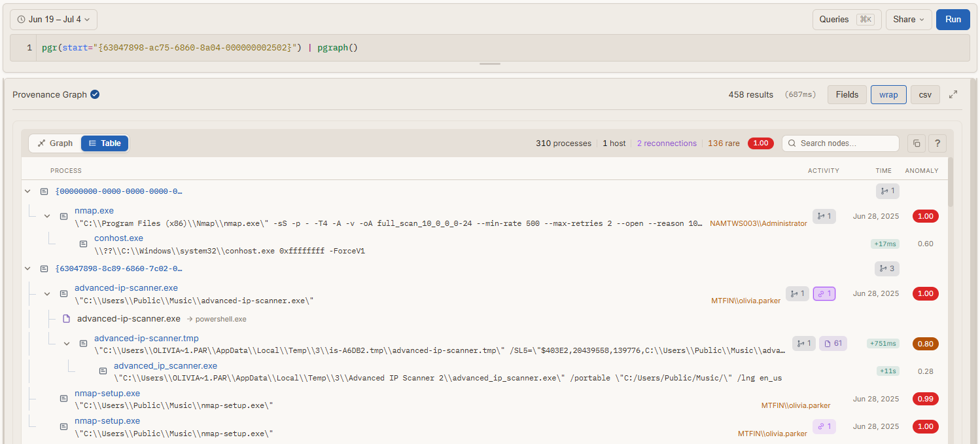Collapse the nmap.exe process row
The height and width of the screenshot is (444, 980).
pyautogui.click(x=47, y=216)
